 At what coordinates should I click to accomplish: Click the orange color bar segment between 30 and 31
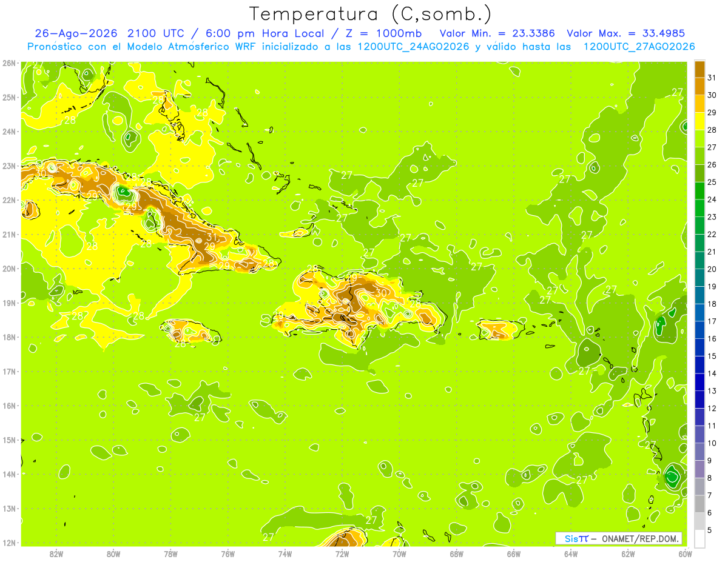pos(699,86)
